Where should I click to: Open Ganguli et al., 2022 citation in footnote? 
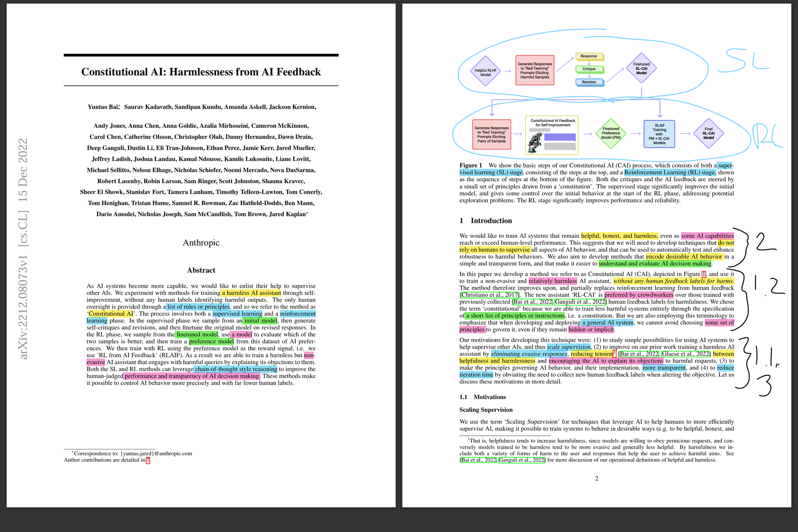click(522, 460)
